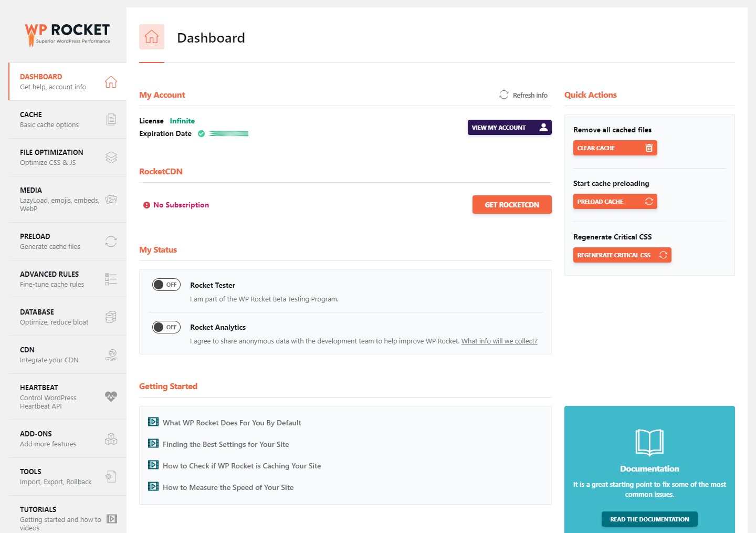Click the WP Rocket logo
This screenshot has height=533, width=756.
click(67, 35)
